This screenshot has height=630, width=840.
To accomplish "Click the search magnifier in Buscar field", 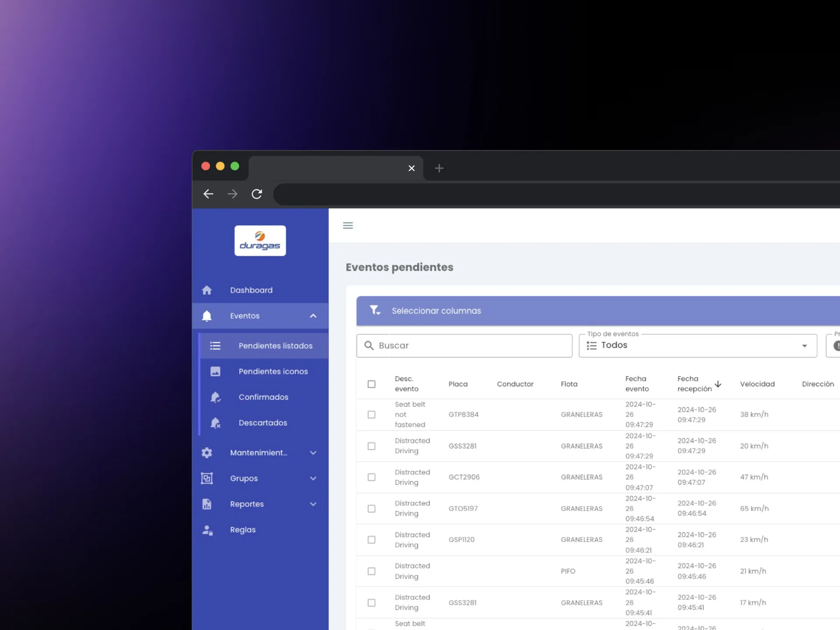I will (x=369, y=346).
